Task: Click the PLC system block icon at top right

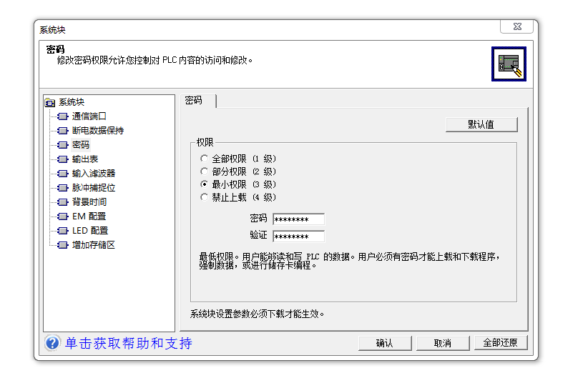Action: 509,64
